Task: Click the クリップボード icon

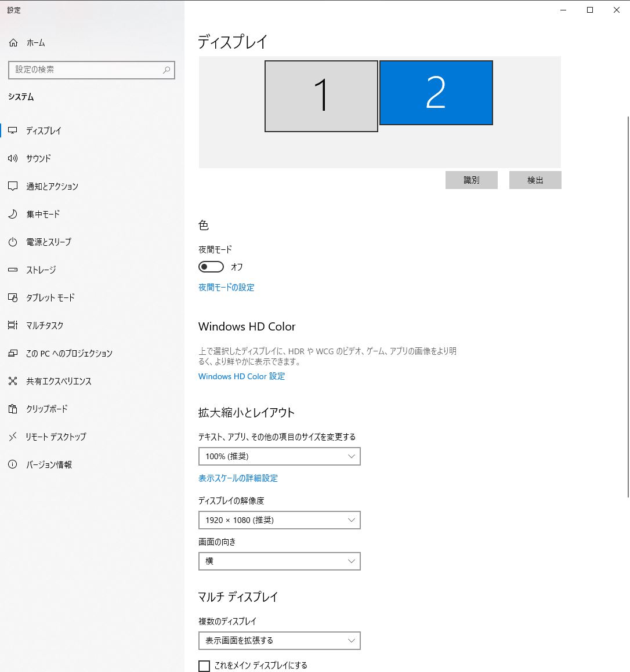Action: click(13, 409)
